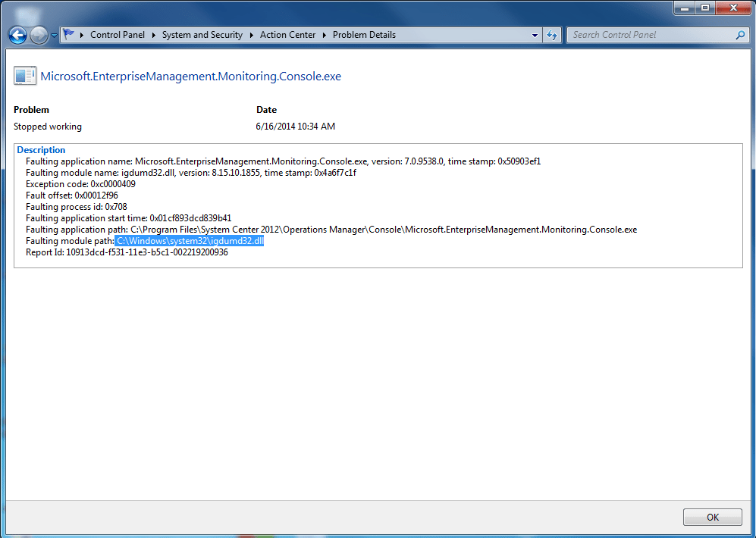Navigate to Control Panel breadcrumb
The height and width of the screenshot is (538, 756).
[118, 35]
